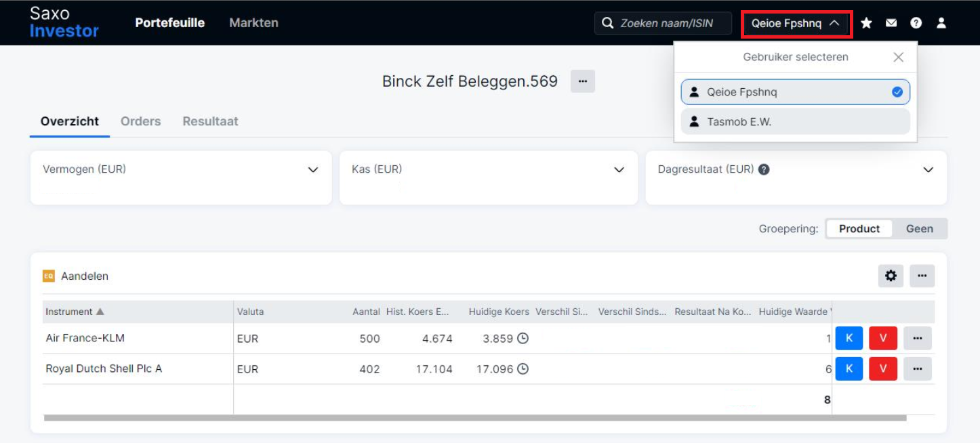
Task: Open the favorites star icon
Action: [866, 23]
